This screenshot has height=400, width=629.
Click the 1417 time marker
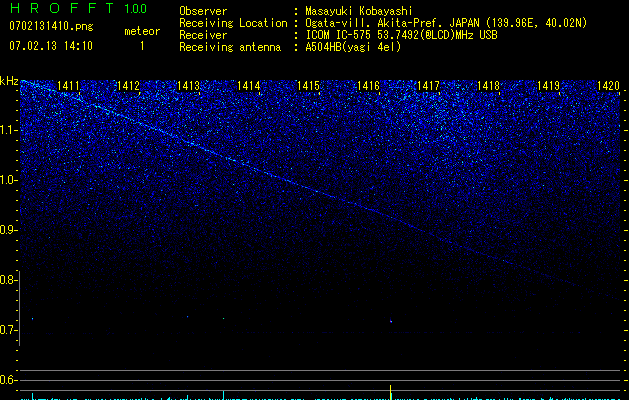(428, 86)
